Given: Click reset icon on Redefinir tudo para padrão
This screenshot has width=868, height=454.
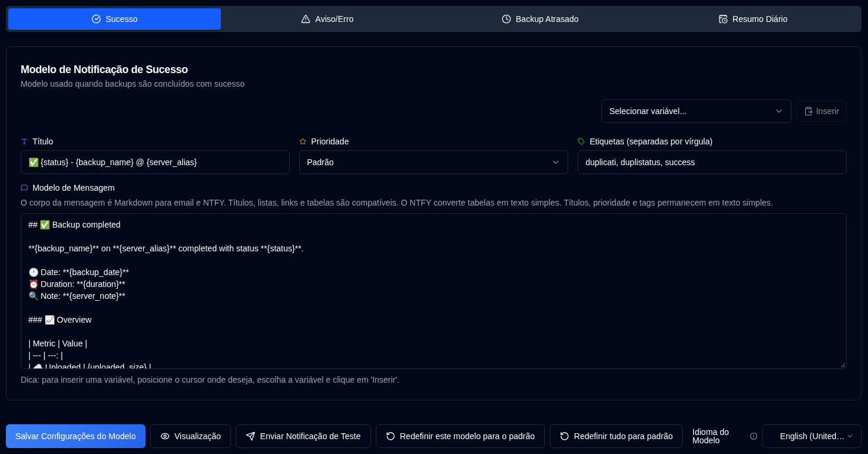Looking at the screenshot, I should [x=565, y=436].
